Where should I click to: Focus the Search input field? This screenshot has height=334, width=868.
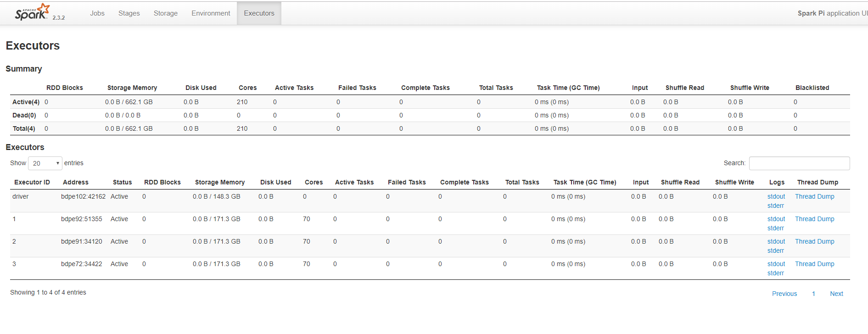(799, 163)
